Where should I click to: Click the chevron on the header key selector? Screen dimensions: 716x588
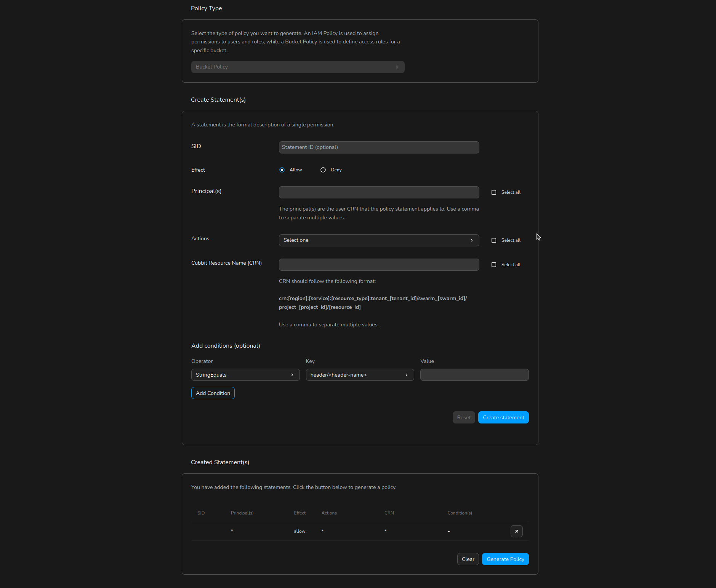[406, 375]
